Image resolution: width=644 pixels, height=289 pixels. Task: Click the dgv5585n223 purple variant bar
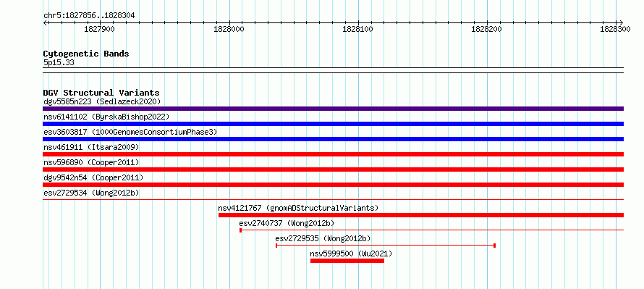pos(333,109)
